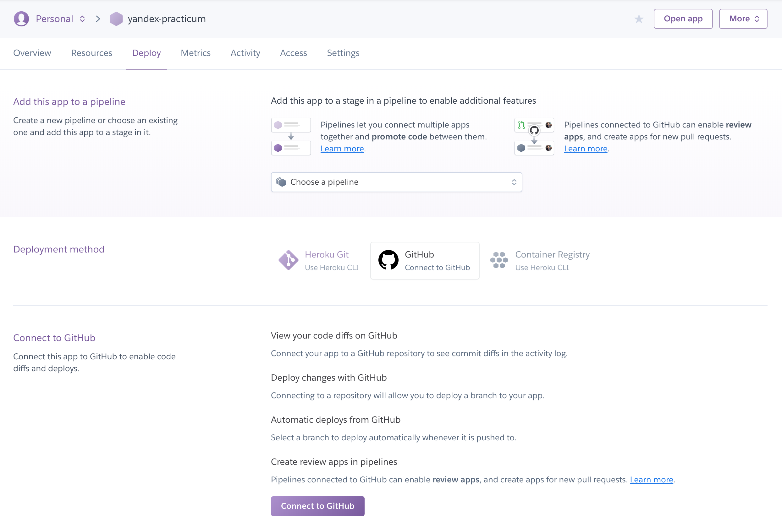
Task: Click the yandex-practicum app hexagon icon
Action: pos(116,19)
